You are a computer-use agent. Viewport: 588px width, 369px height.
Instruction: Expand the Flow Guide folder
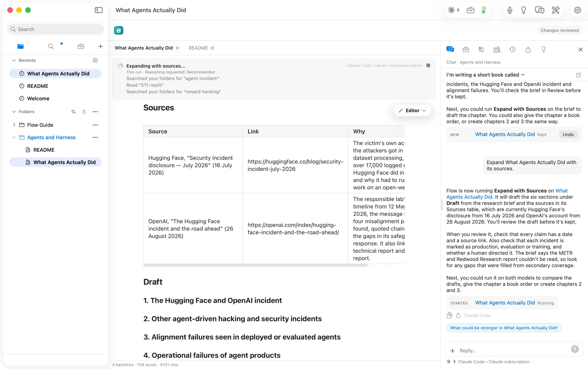click(14, 125)
